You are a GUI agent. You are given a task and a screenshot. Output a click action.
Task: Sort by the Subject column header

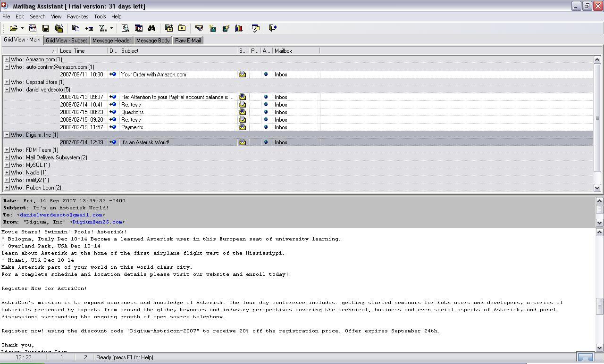tap(178, 51)
